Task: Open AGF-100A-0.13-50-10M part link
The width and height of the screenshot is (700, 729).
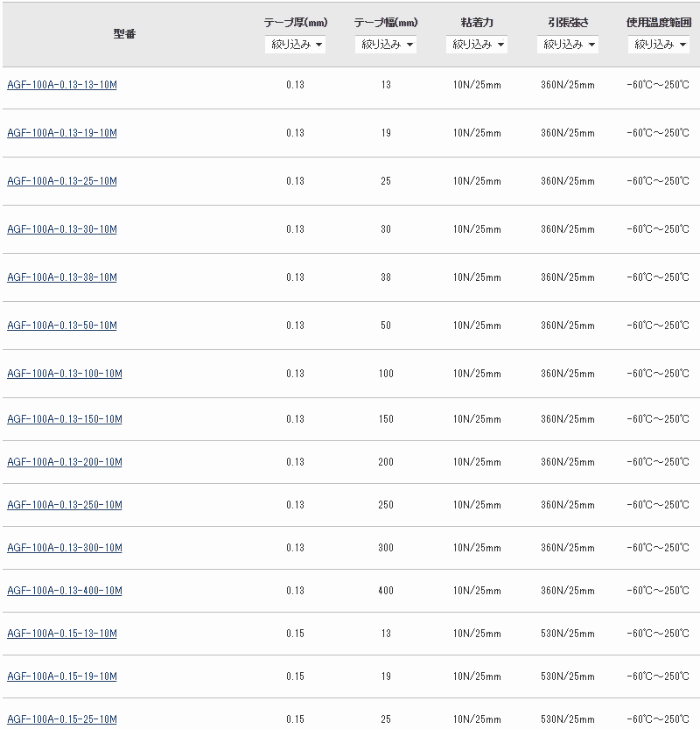Action: coord(62,326)
